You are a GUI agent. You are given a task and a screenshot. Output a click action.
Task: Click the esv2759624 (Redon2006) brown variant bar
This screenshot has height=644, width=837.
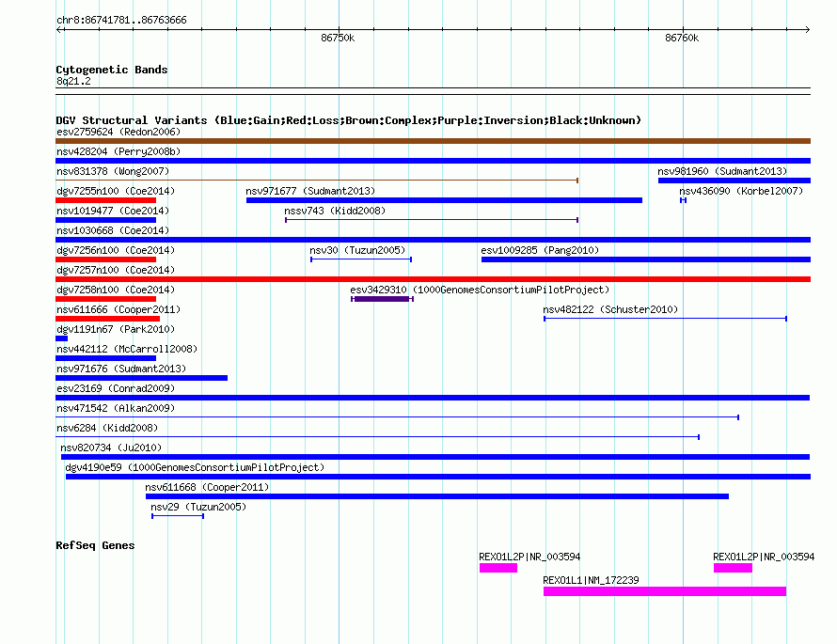coord(433,141)
